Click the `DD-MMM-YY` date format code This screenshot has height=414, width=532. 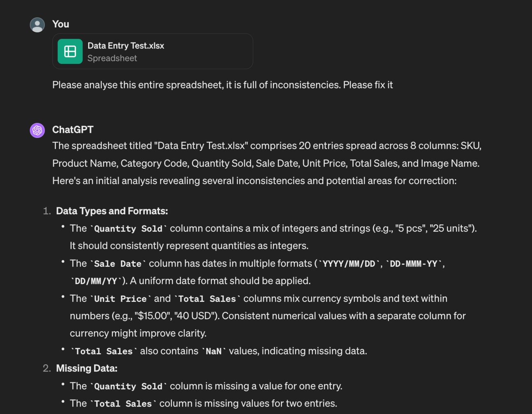pyautogui.click(x=414, y=264)
